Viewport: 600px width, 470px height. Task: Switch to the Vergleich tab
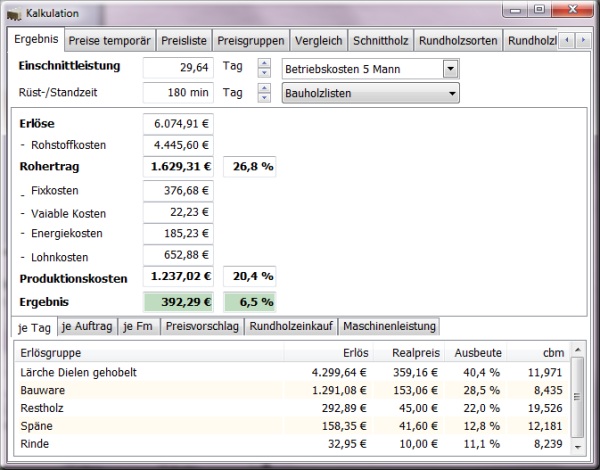[318, 41]
